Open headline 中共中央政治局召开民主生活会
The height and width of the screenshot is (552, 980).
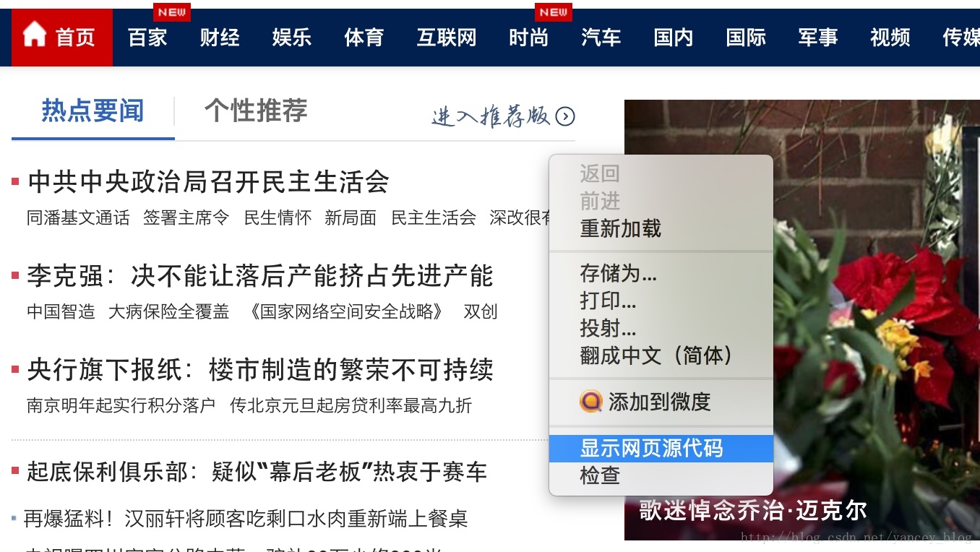(208, 181)
